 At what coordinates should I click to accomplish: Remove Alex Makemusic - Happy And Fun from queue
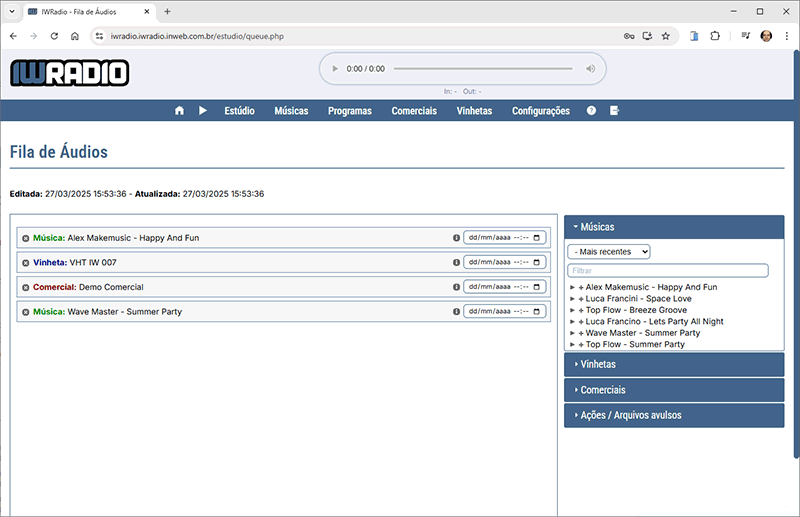pos(26,238)
